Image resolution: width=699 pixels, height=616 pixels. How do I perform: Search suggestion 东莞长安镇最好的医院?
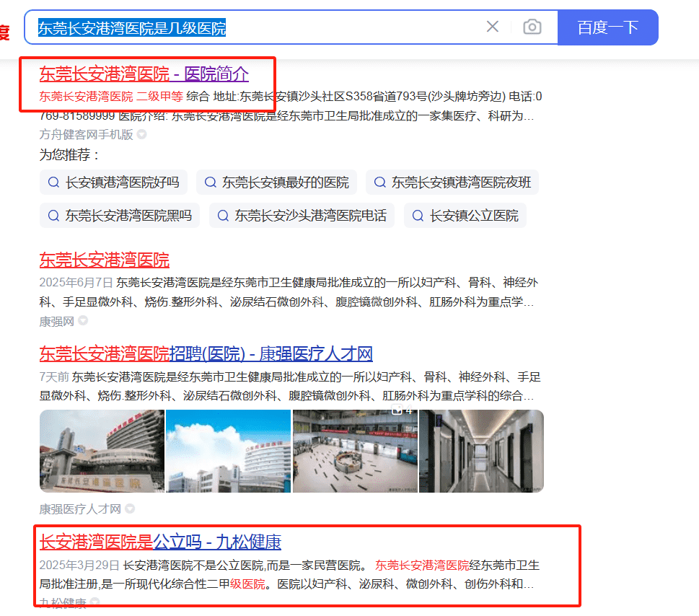point(277,182)
